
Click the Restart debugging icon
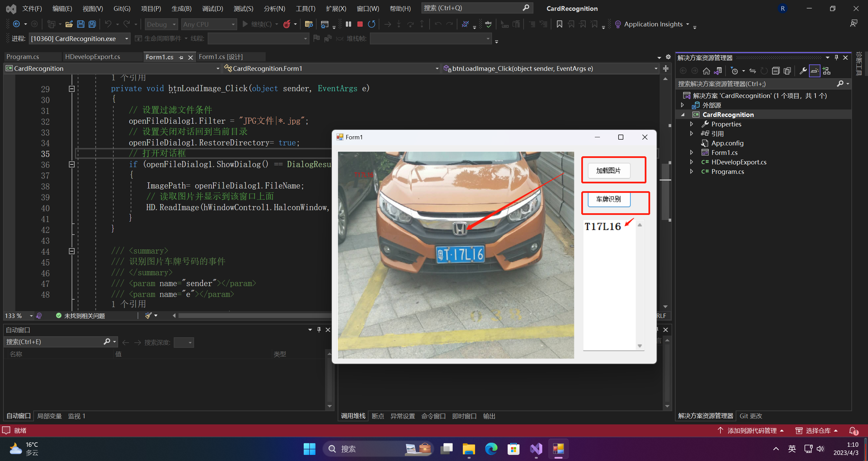click(372, 24)
